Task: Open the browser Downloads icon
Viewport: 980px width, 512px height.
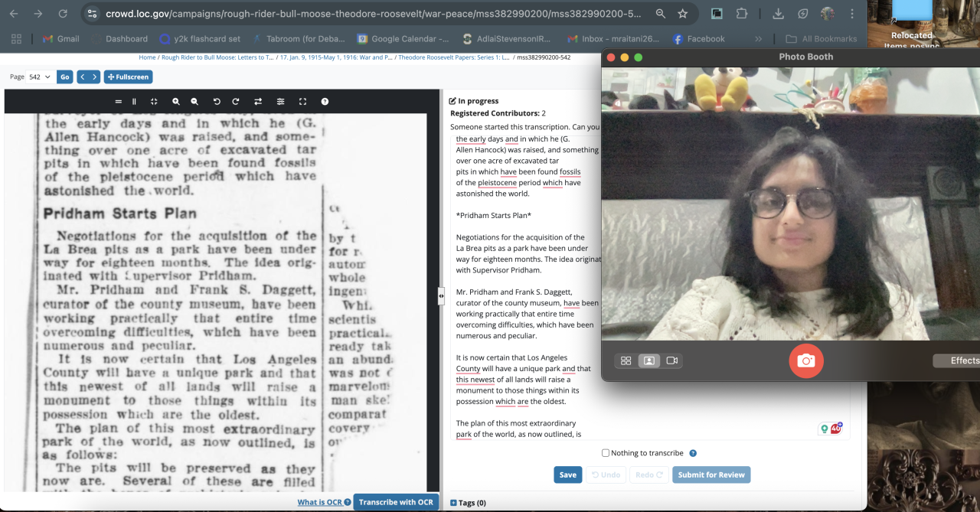Action: tap(779, 14)
